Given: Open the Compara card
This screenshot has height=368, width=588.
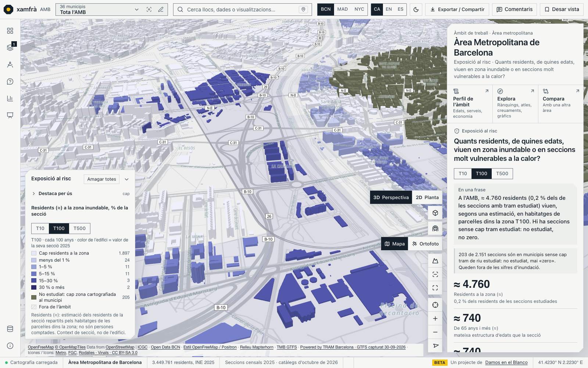Looking at the screenshot, I should point(561,104).
